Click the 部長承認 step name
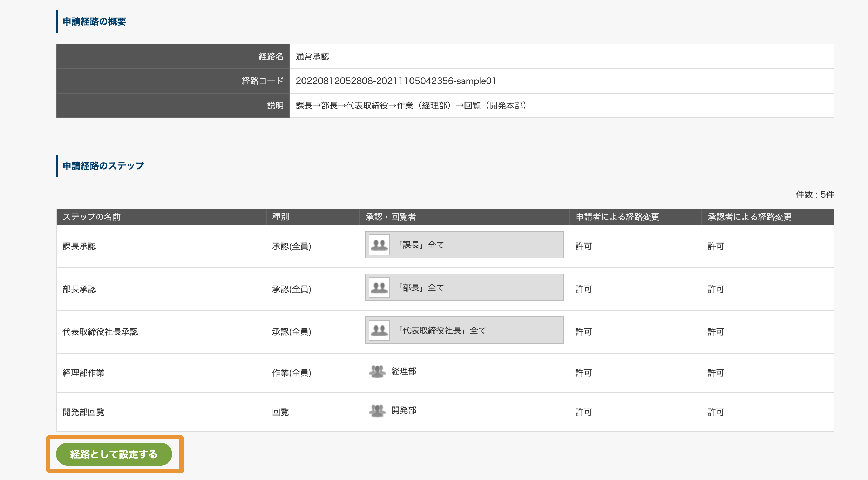This screenshot has height=480, width=868. pyautogui.click(x=79, y=289)
